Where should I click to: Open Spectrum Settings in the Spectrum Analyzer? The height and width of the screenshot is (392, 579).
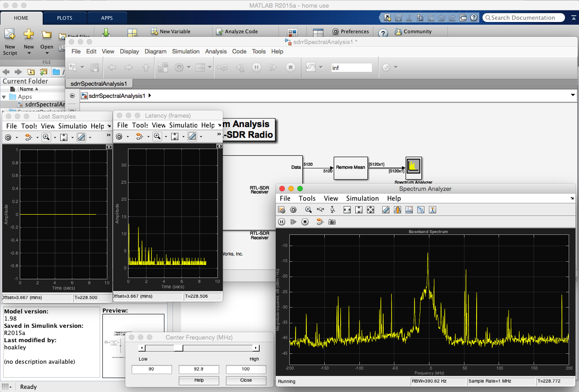(282, 209)
